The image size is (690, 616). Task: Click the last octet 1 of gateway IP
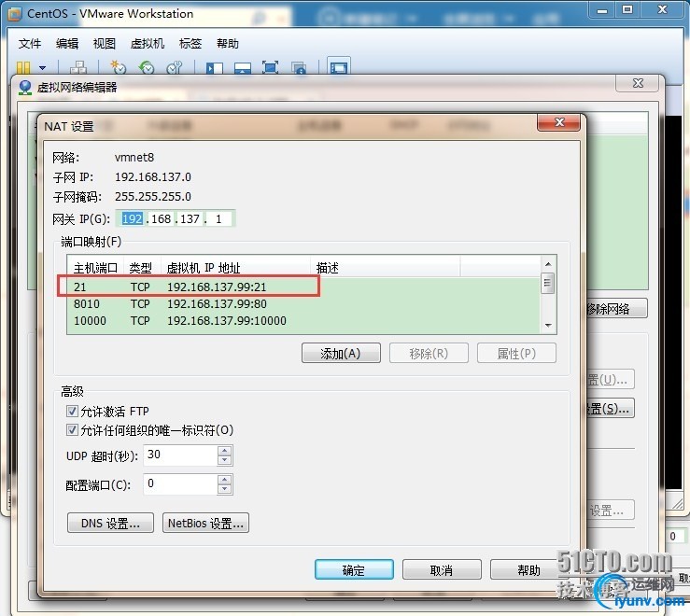[218, 218]
